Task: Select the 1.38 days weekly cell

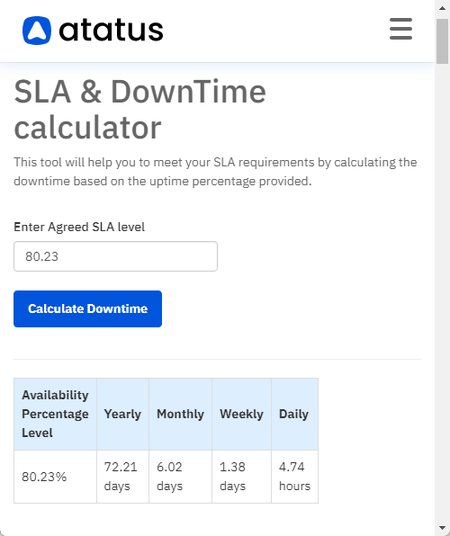Action: 241,477
